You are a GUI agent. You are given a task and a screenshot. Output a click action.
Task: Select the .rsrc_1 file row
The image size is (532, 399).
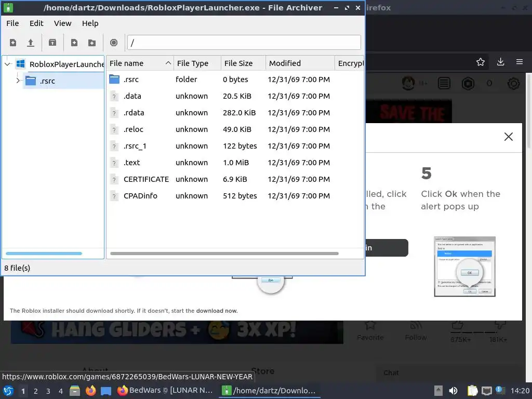(235, 146)
